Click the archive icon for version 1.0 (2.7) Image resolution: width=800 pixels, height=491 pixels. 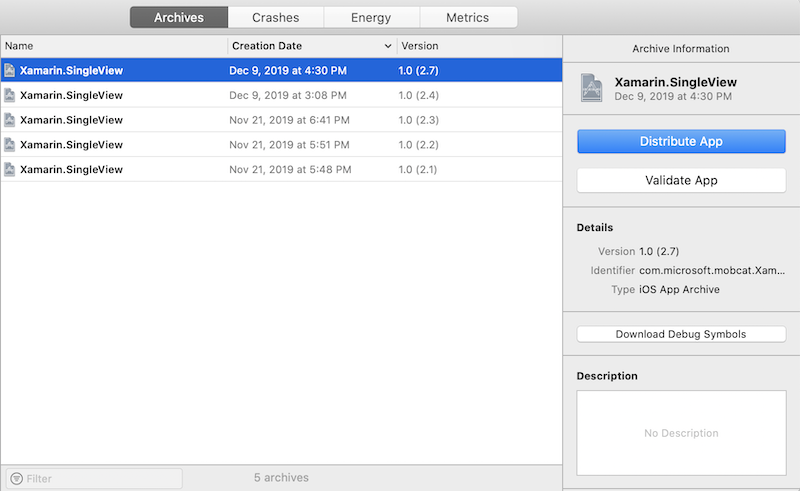pyautogui.click(x=10, y=70)
